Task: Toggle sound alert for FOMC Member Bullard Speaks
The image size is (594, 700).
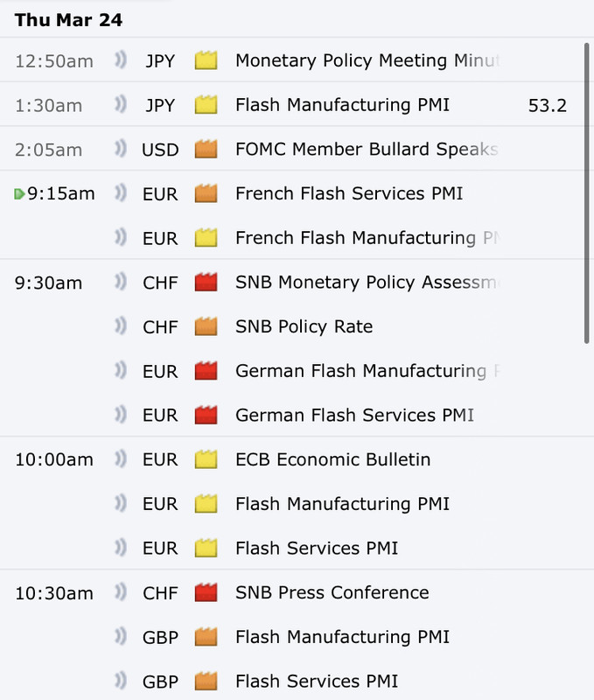Action: 121,149
